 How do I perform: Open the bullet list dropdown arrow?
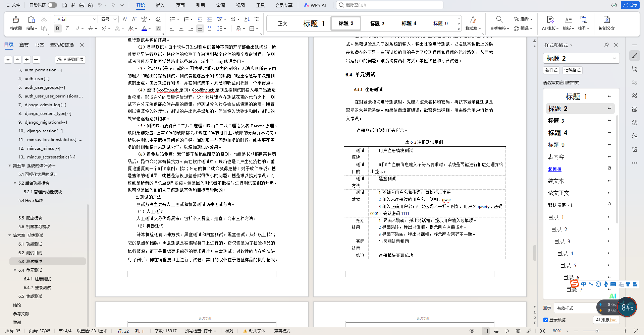point(178,19)
